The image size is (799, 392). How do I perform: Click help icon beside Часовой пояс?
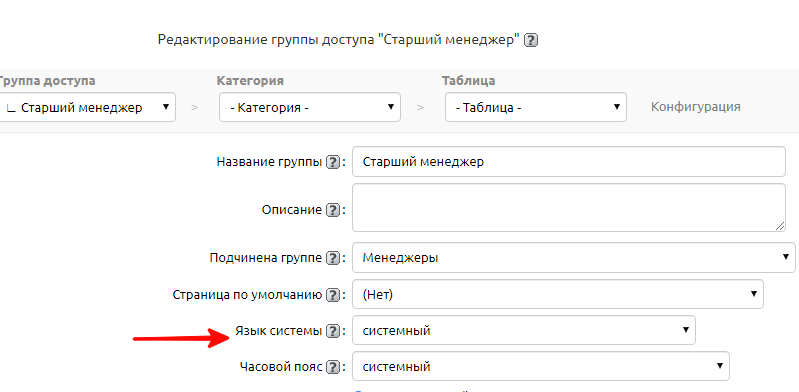[x=333, y=367]
